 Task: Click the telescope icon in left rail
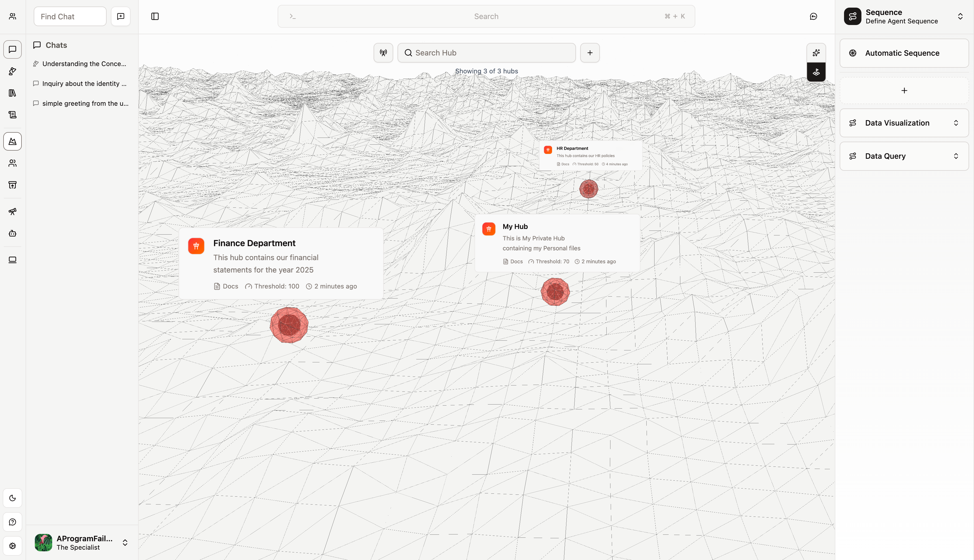click(12, 211)
